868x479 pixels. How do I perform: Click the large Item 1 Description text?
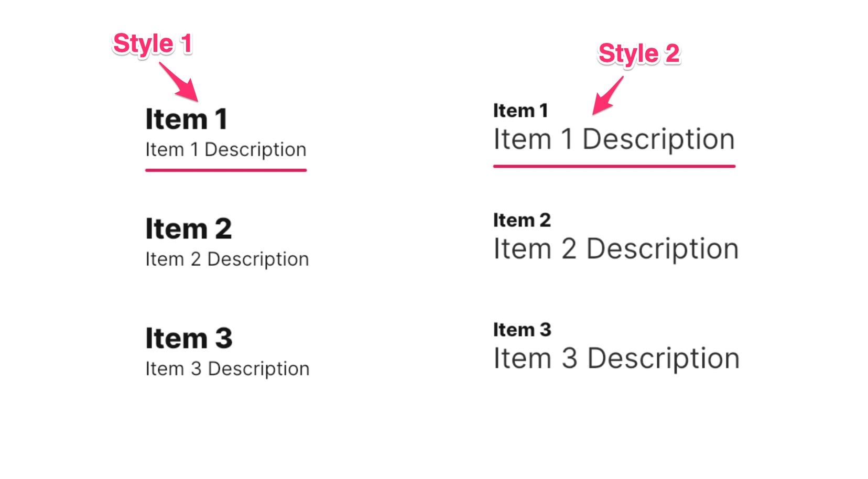[x=614, y=140]
